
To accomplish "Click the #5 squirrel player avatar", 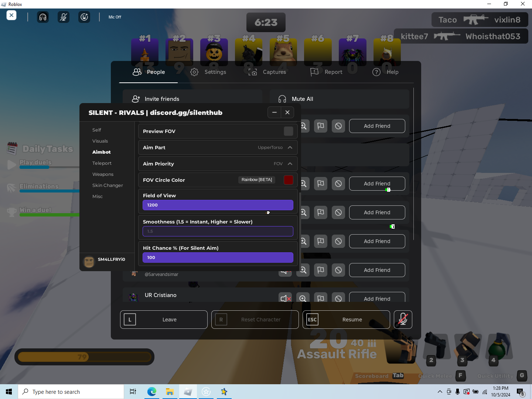I will pyautogui.click(x=283, y=52).
